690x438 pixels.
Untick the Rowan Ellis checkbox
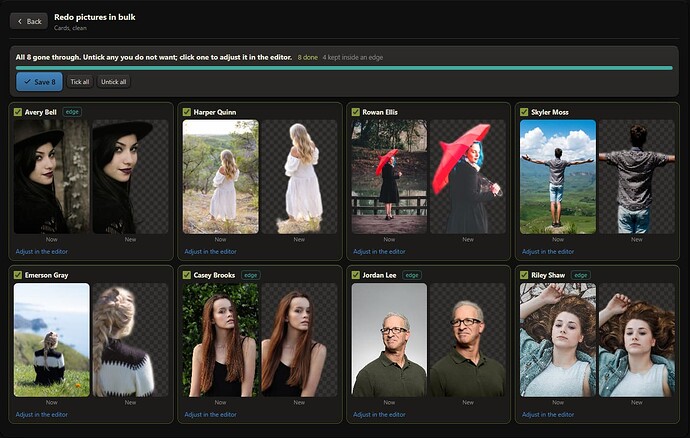[x=356, y=112]
